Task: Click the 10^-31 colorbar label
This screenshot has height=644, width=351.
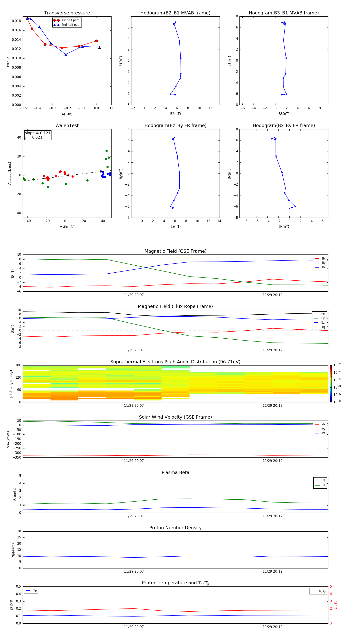Action: pyautogui.click(x=337, y=402)
